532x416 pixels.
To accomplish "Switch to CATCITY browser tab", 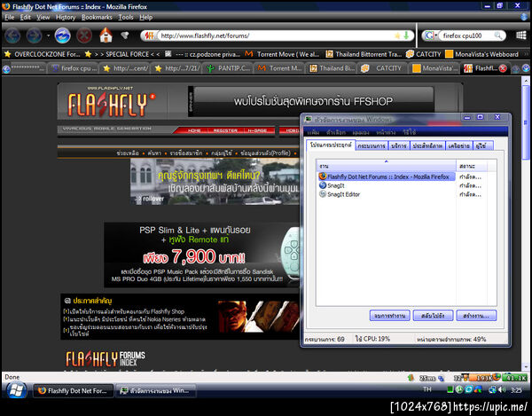I will click(x=383, y=68).
